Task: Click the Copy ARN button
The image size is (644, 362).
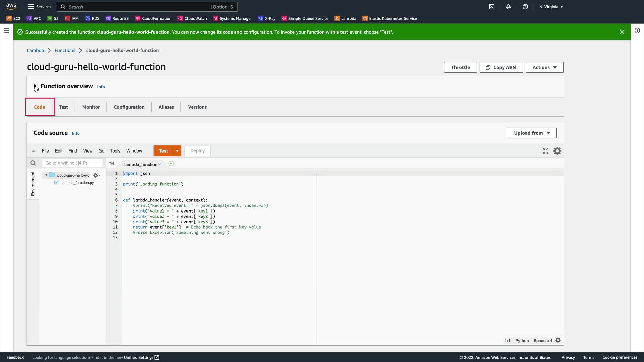Action: point(501,67)
